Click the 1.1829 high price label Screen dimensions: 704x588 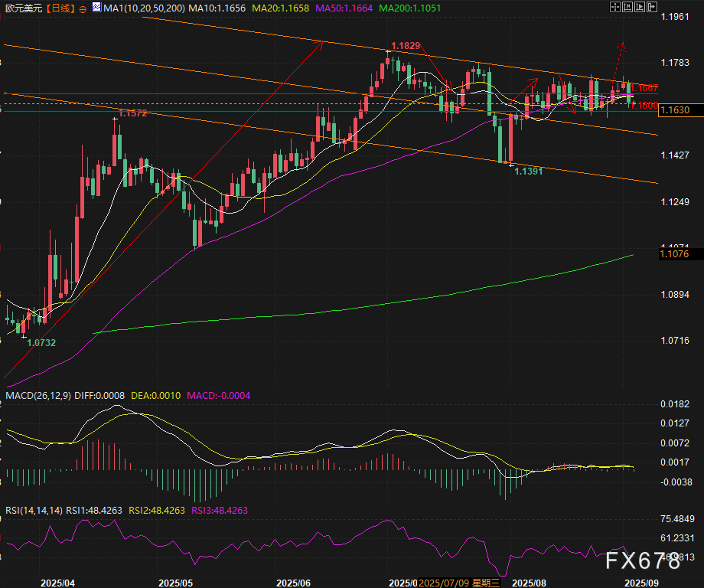(406, 47)
